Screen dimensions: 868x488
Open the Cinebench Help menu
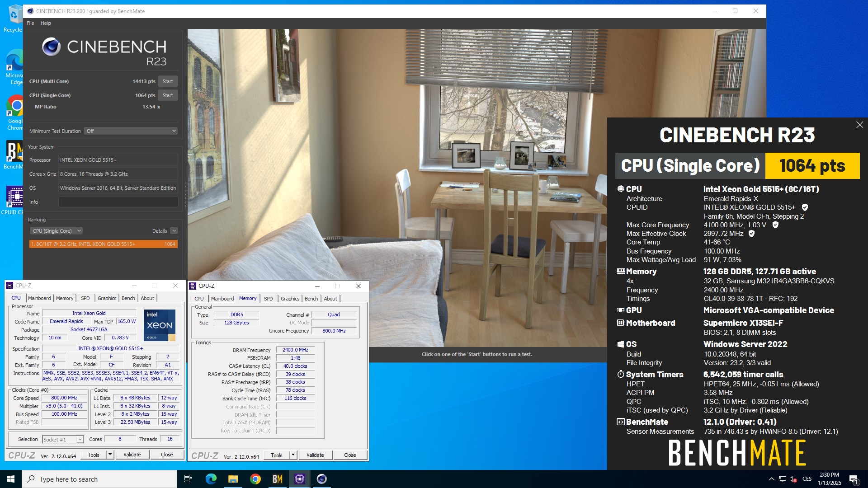point(46,23)
